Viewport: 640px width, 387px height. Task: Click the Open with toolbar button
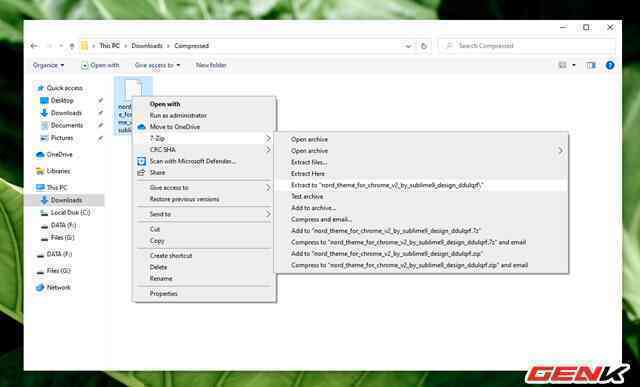point(100,65)
